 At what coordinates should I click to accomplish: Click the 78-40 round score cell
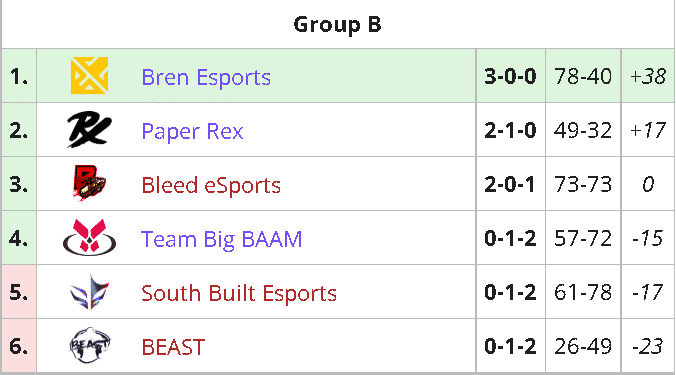tap(583, 76)
